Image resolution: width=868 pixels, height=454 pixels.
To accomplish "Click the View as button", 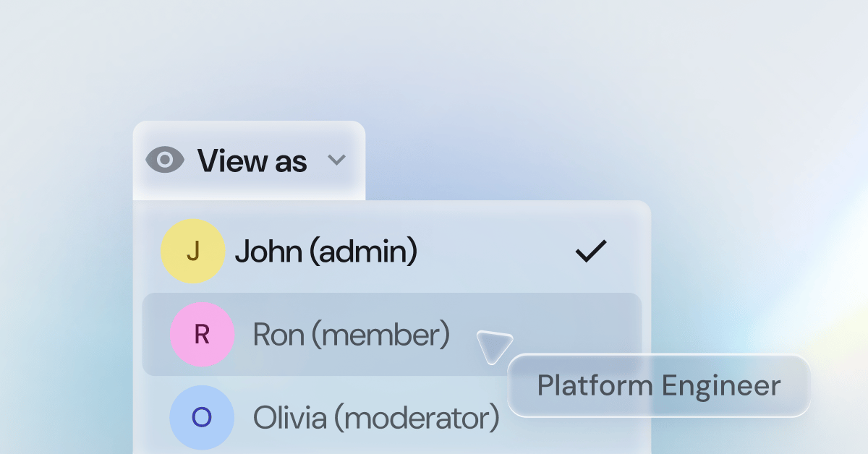I will point(249,160).
